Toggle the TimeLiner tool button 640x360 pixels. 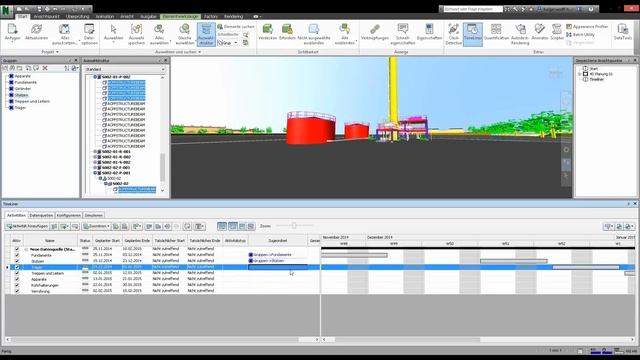click(473, 34)
